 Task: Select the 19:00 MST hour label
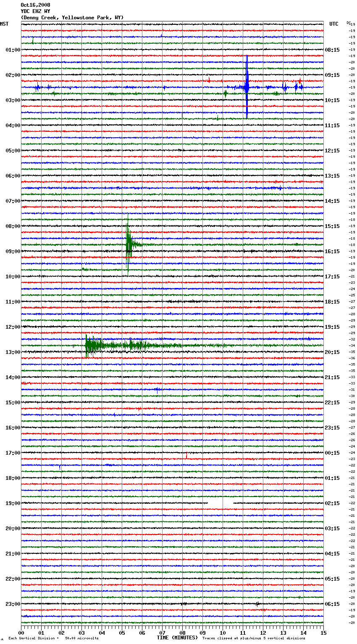click(x=13, y=503)
